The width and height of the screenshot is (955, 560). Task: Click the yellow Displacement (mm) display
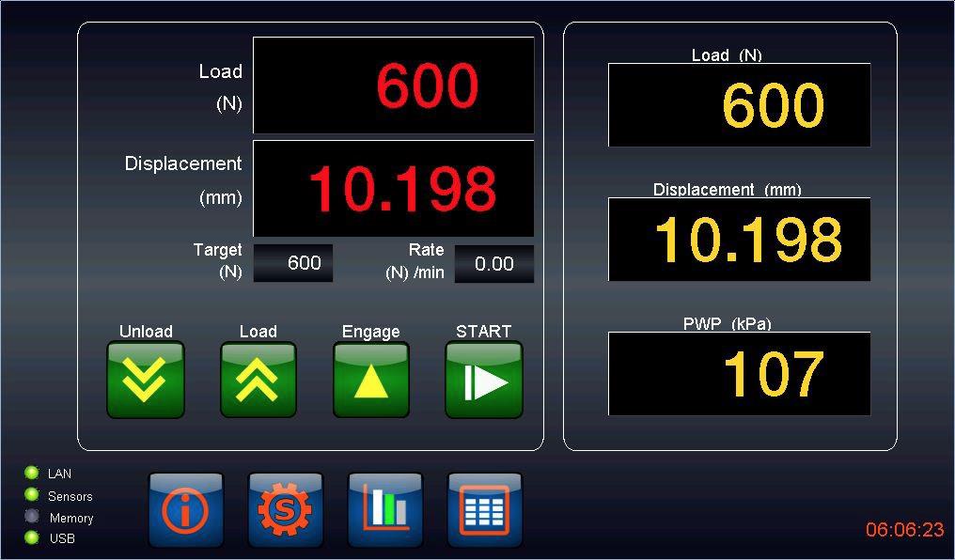[739, 240]
